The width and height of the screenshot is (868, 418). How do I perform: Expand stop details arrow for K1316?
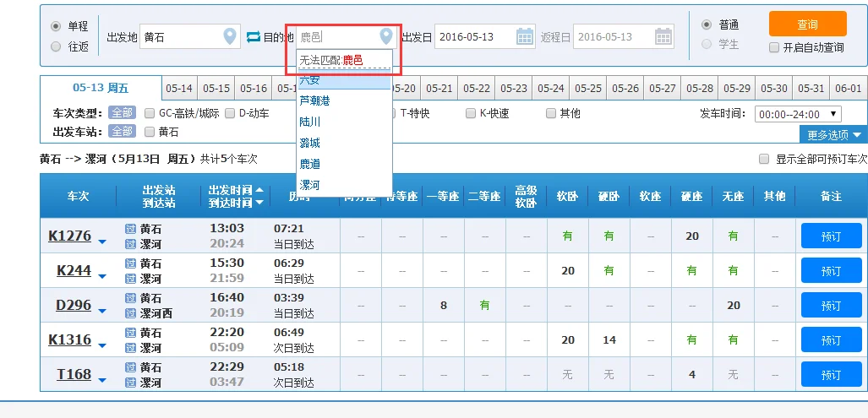(102, 346)
